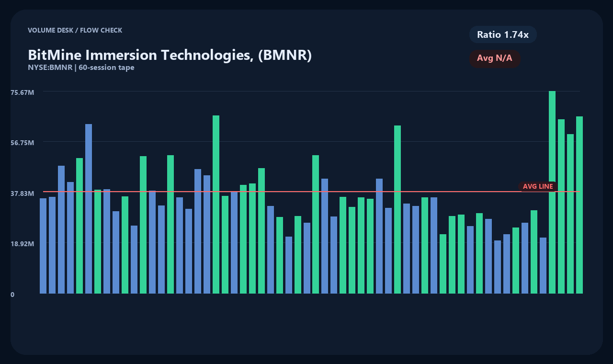613x364 pixels.
Task: Select the rightmost green volume bar
Action: 579,205
